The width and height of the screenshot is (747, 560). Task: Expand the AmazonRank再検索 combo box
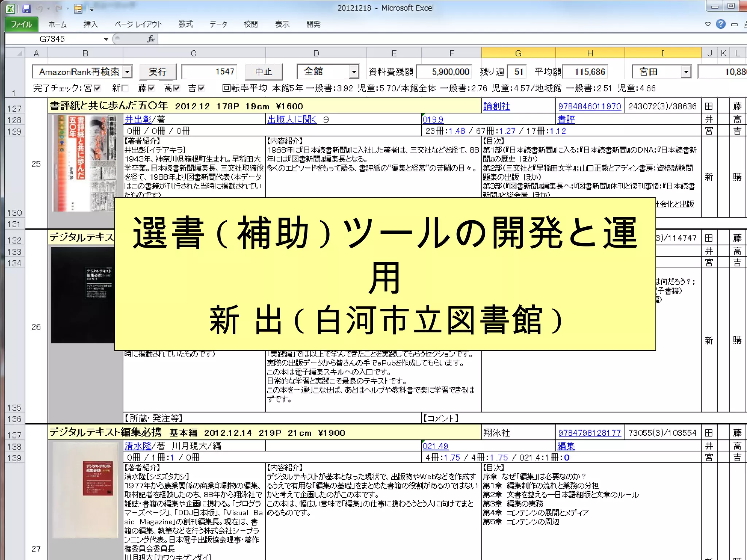coord(127,72)
